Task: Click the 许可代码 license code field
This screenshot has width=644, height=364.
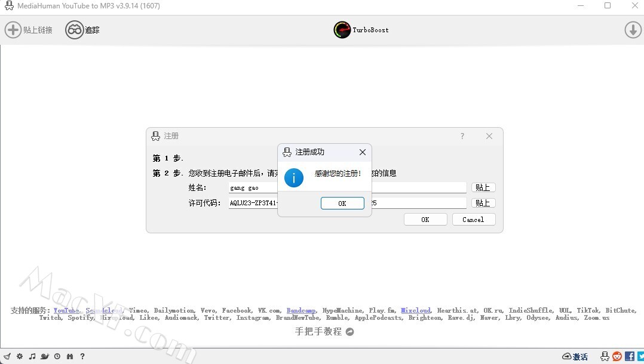Action: pos(348,203)
